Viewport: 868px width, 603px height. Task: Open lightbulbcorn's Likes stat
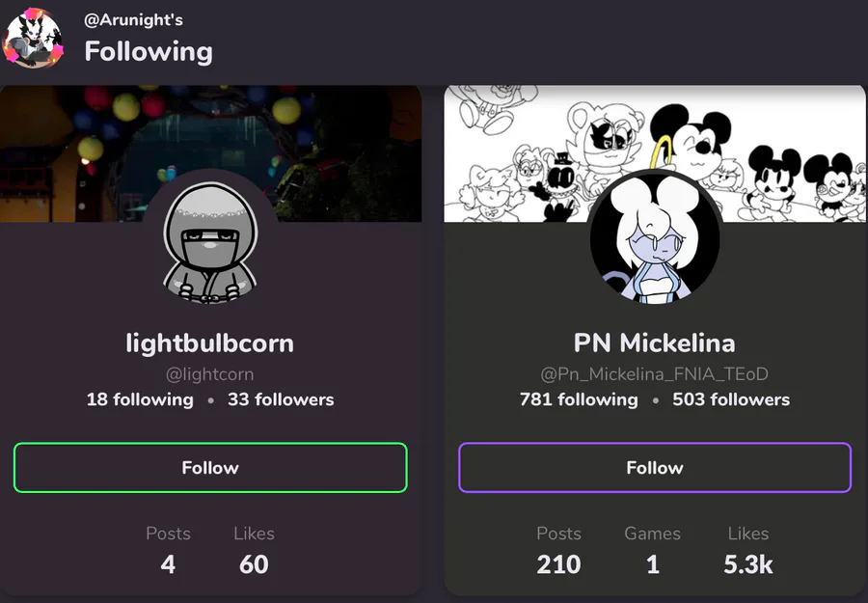click(x=254, y=552)
